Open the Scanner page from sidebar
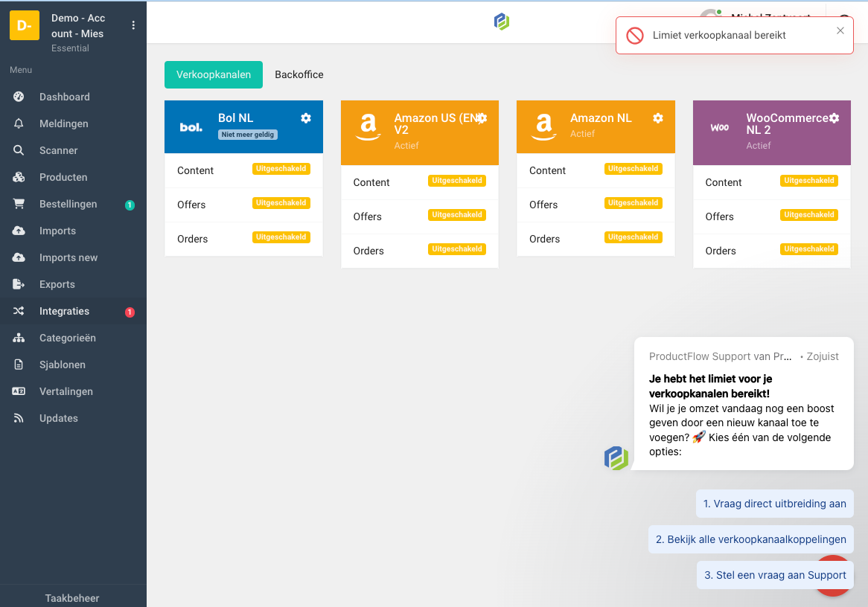This screenshot has width=868, height=607. pyautogui.click(x=58, y=150)
